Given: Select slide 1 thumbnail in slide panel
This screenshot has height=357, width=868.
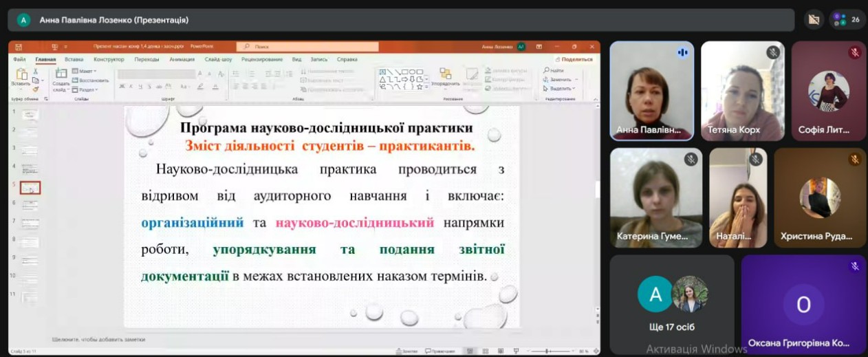Looking at the screenshot, I should (30, 115).
